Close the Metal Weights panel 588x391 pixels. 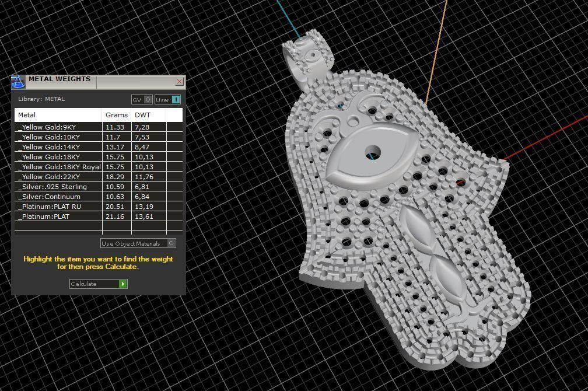[179, 82]
